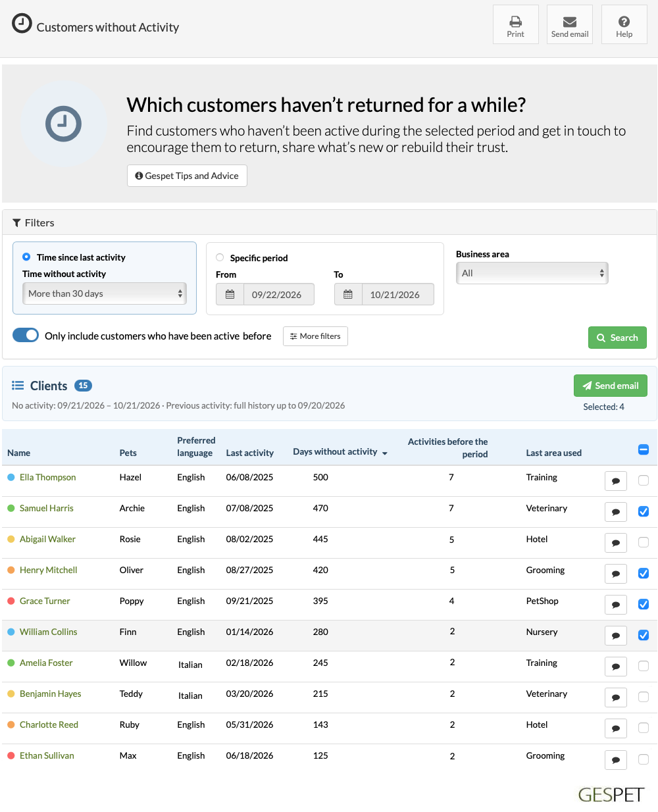Click the clock icon beside Customers without Activity

(x=22, y=23)
